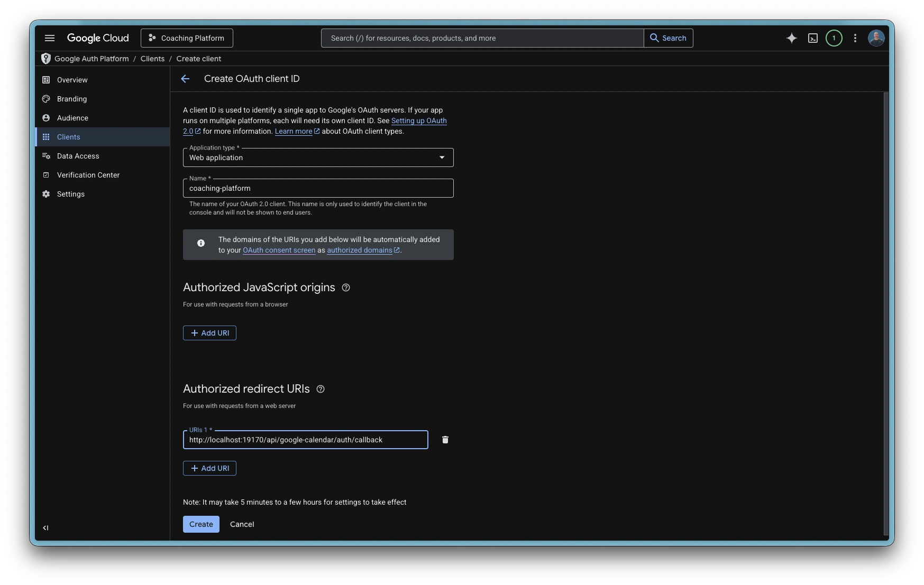Open the three-dot more options menu

(x=855, y=38)
